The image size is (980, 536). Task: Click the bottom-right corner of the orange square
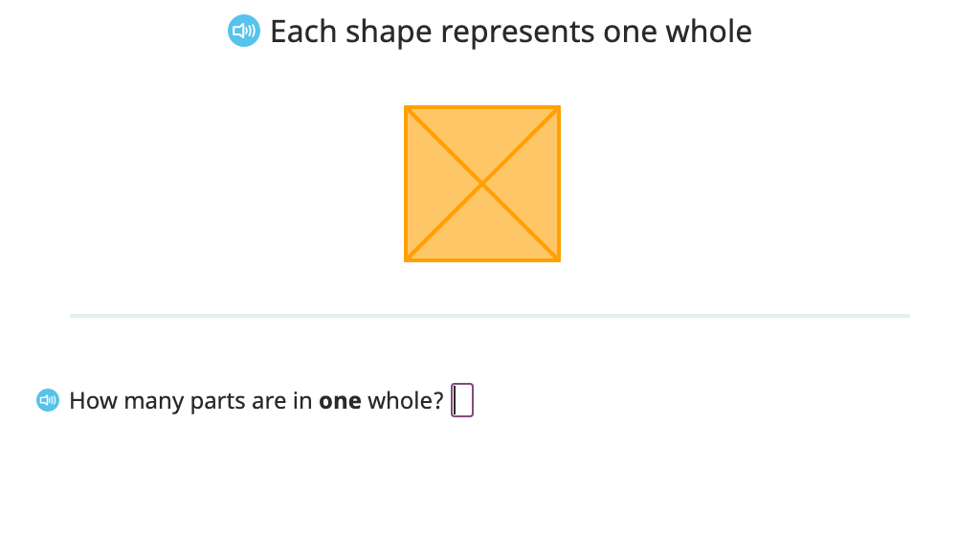pyautogui.click(x=559, y=260)
